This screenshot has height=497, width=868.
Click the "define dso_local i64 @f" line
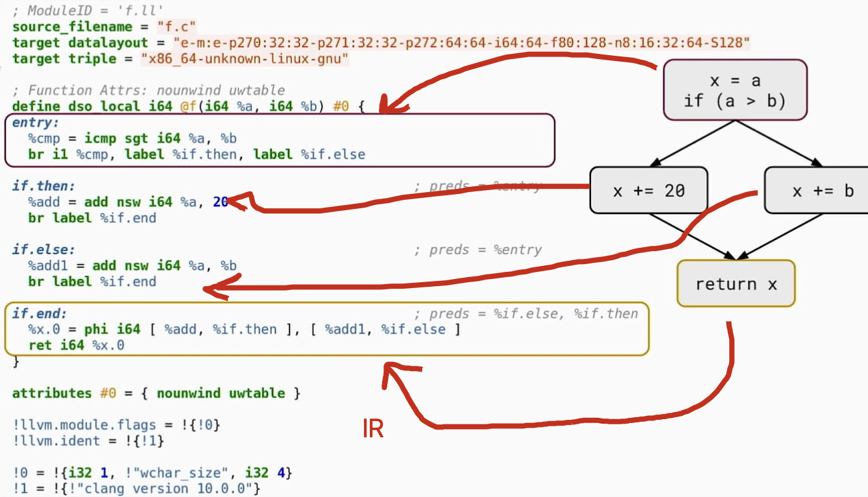click(x=188, y=106)
